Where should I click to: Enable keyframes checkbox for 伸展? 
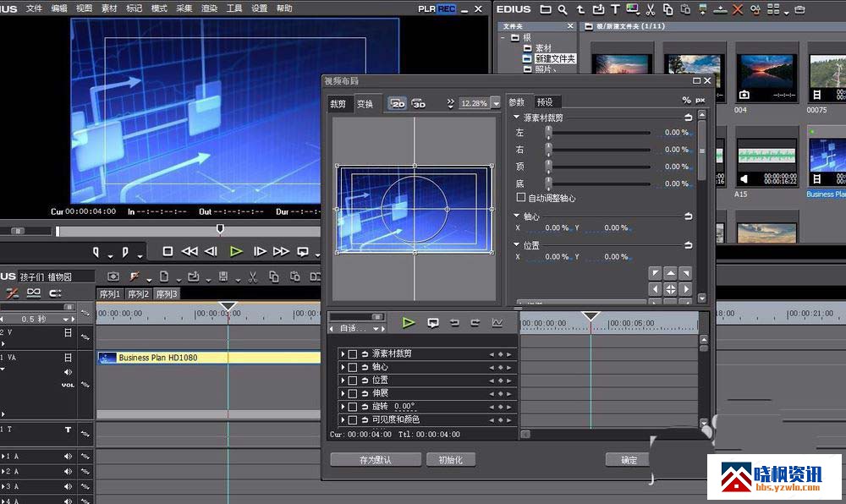(352, 393)
